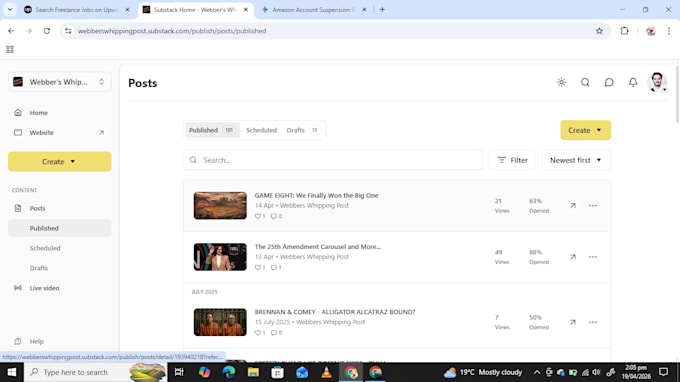Open more options for 25th Amendment post
This screenshot has height=382, width=680.
(x=592, y=257)
